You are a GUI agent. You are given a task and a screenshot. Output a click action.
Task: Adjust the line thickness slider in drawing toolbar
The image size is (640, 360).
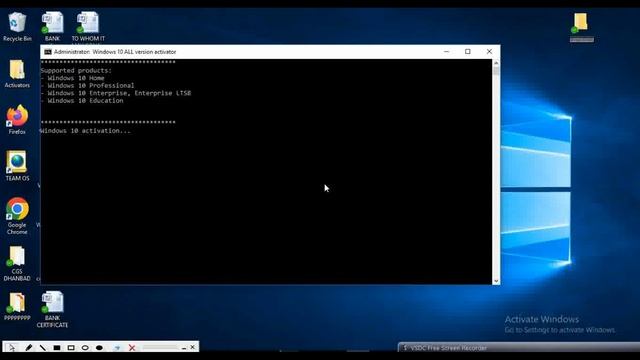pos(160,347)
